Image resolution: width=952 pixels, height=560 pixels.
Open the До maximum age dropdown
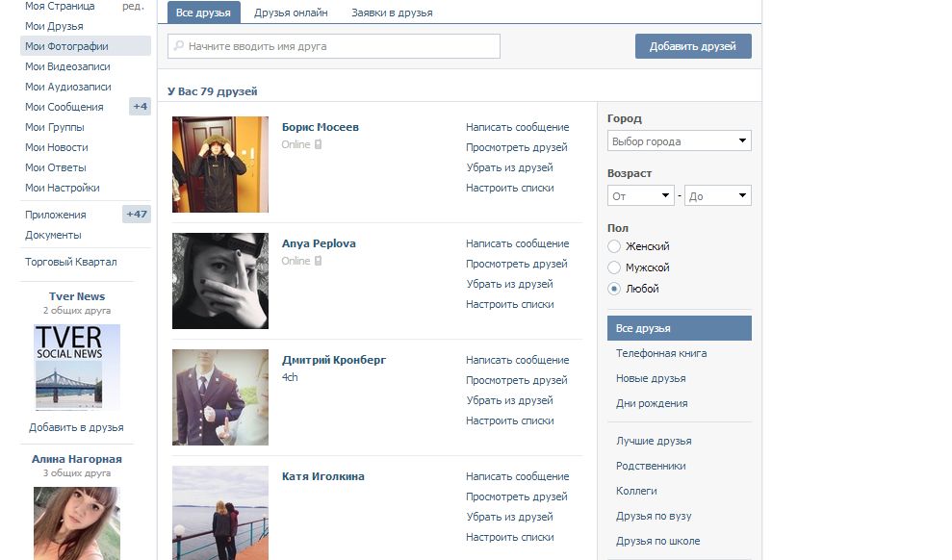717,196
